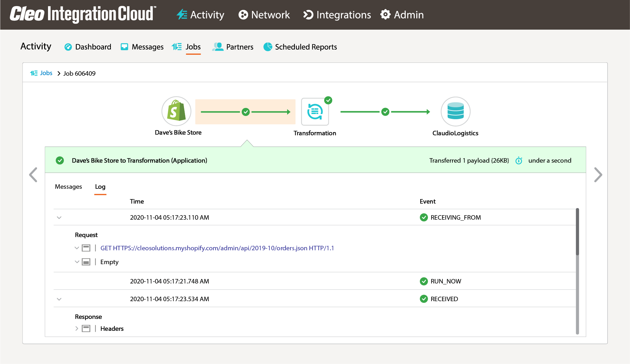
Task: Switch to the Messages sub-tab
Action: click(x=68, y=187)
